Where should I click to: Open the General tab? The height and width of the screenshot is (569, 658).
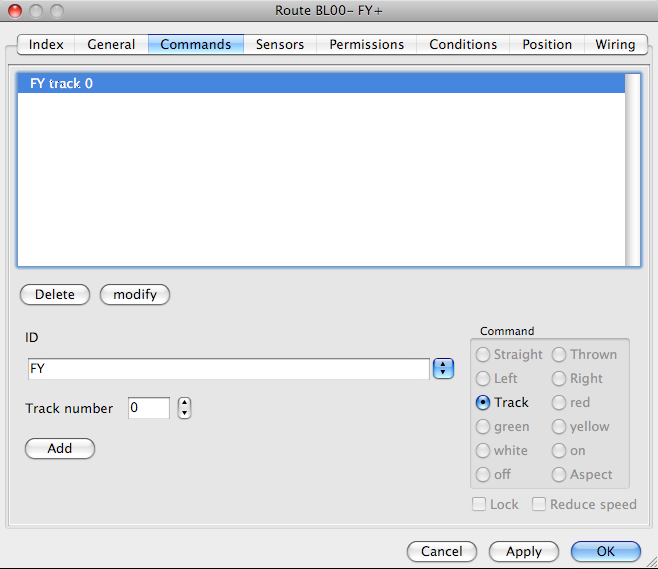pyautogui.click(x=111, y=44)
